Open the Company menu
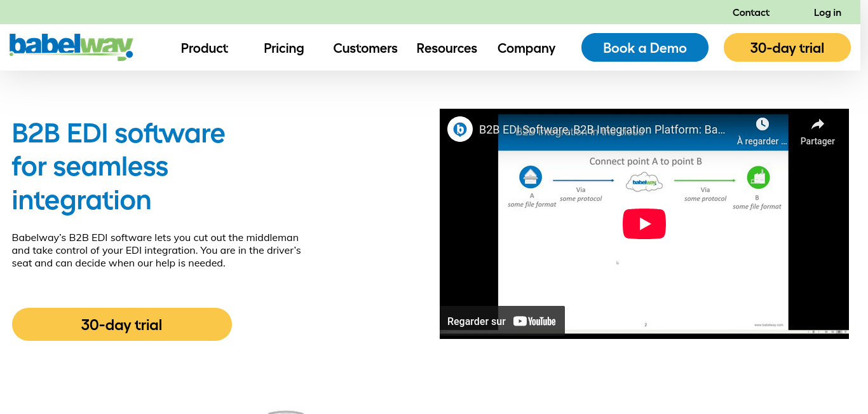868x414 pixels. click(526, 48)
